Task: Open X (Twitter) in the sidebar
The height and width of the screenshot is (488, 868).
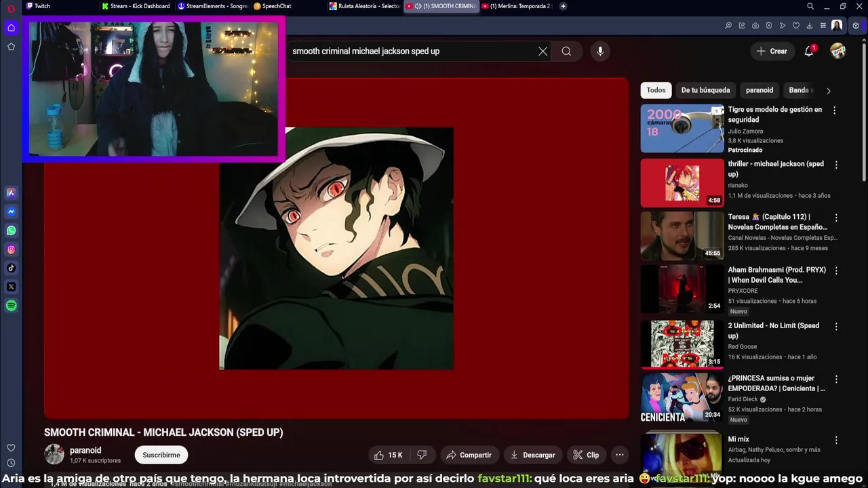Action: 11,287
